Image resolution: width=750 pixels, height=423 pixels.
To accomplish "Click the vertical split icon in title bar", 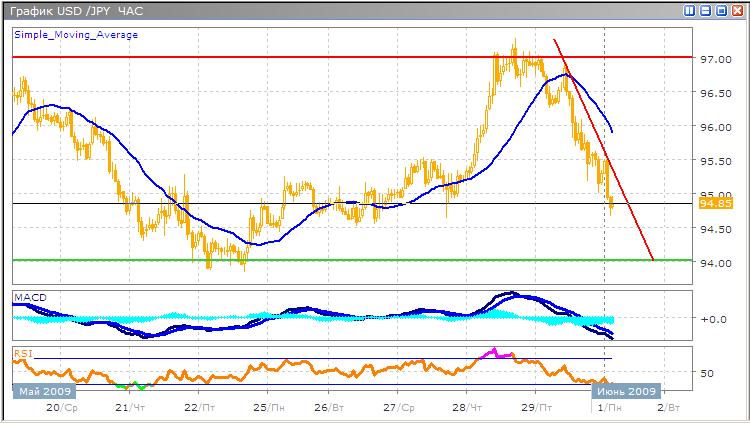I will pyautogui.click(x=690, y=10).
